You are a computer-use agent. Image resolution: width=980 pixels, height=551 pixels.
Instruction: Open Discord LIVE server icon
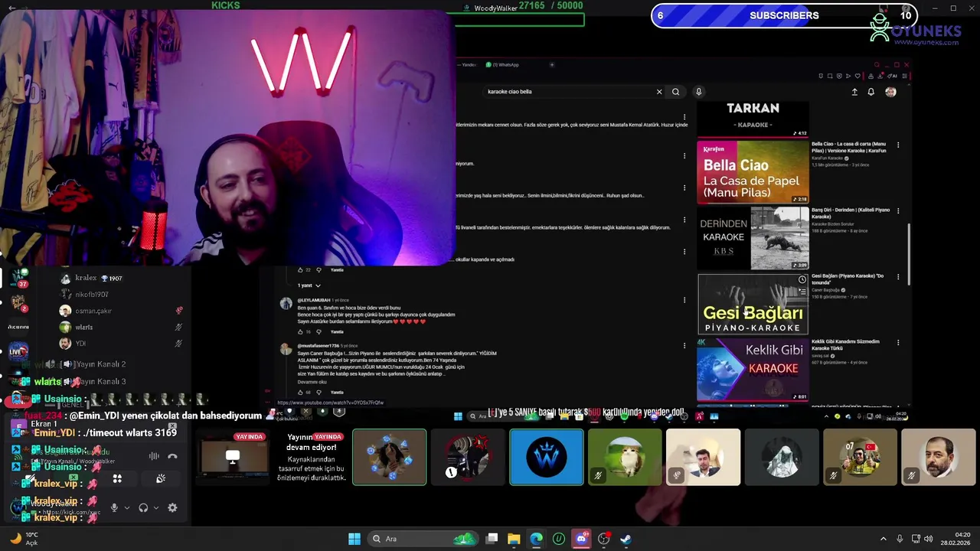pyautogui.click(x=18, y=351)
